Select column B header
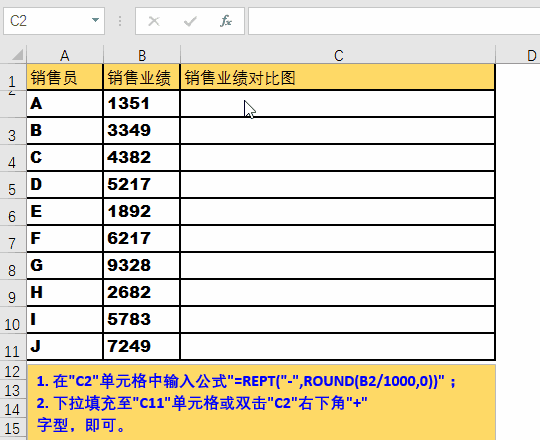Image resolution: width=540 pixels, height=440 pixels. 142,55
